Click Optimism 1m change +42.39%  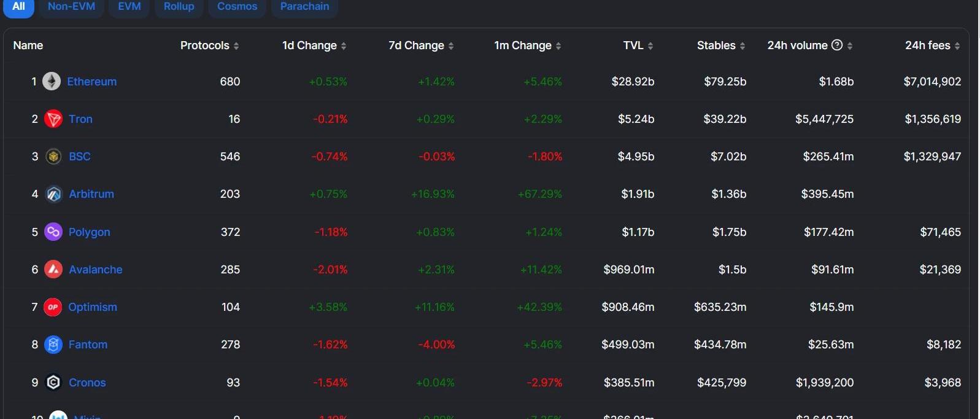click(x=539, y=307)
